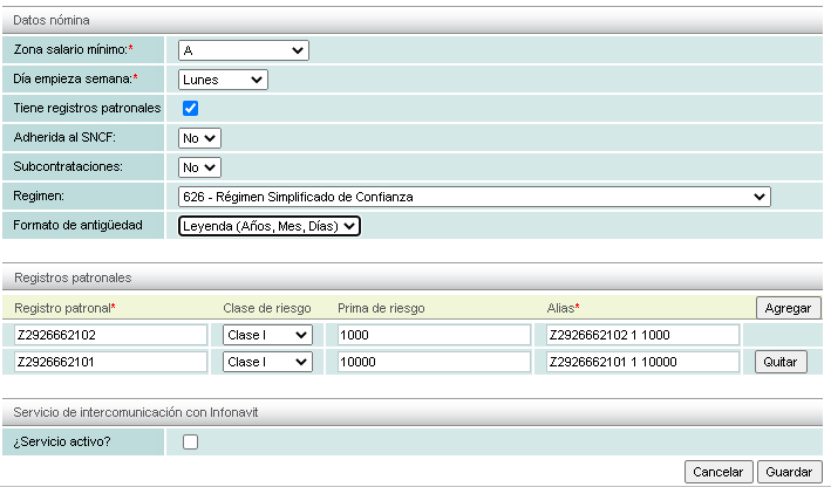Viewport: 831px width, 488px height.
Task: Click the Quitar button for second registro
Action: point(779,362)
